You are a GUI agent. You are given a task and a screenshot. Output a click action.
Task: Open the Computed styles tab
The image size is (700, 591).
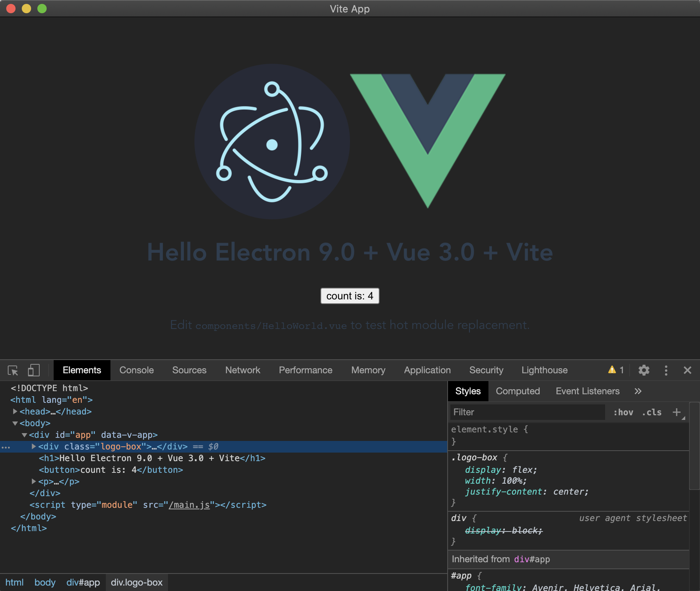coord(518,391)
